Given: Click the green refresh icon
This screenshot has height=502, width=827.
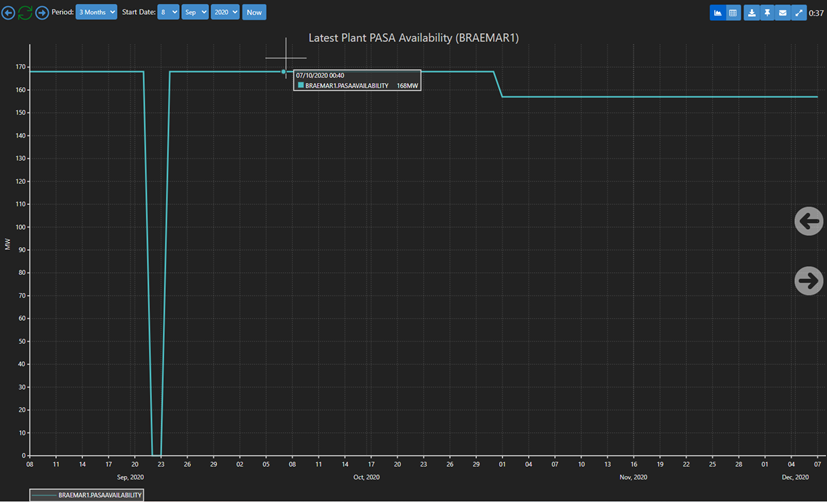Looking at the screenshot, I should coord(25,12).
